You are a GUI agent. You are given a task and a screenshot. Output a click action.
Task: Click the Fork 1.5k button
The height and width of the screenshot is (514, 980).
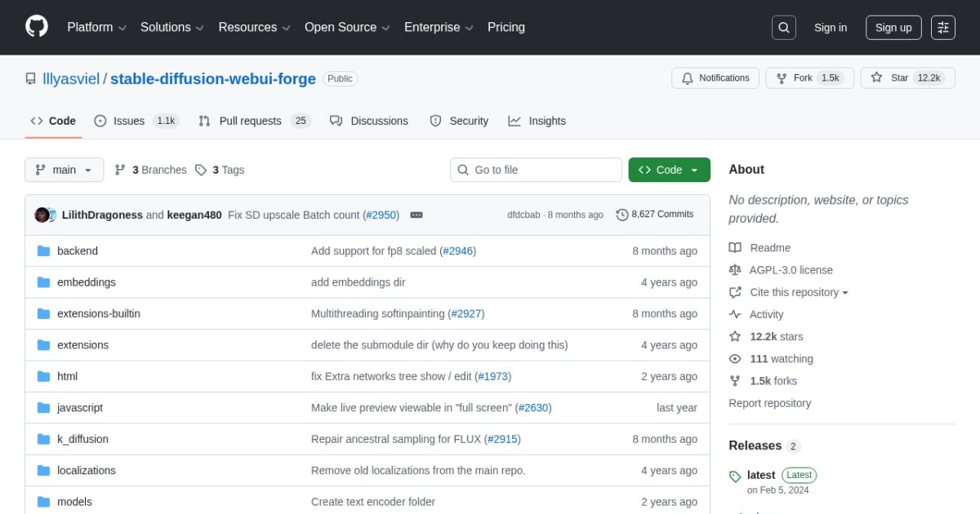point(809,78)
